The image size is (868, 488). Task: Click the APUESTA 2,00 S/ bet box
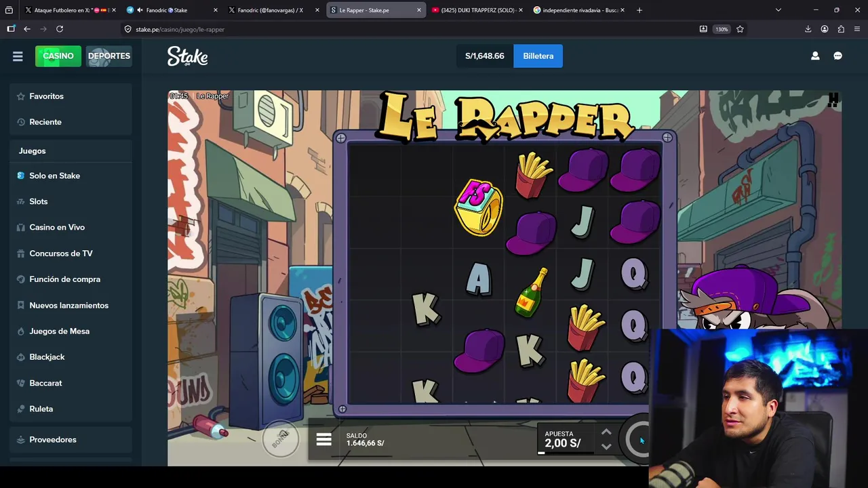(x=567, y=439)
